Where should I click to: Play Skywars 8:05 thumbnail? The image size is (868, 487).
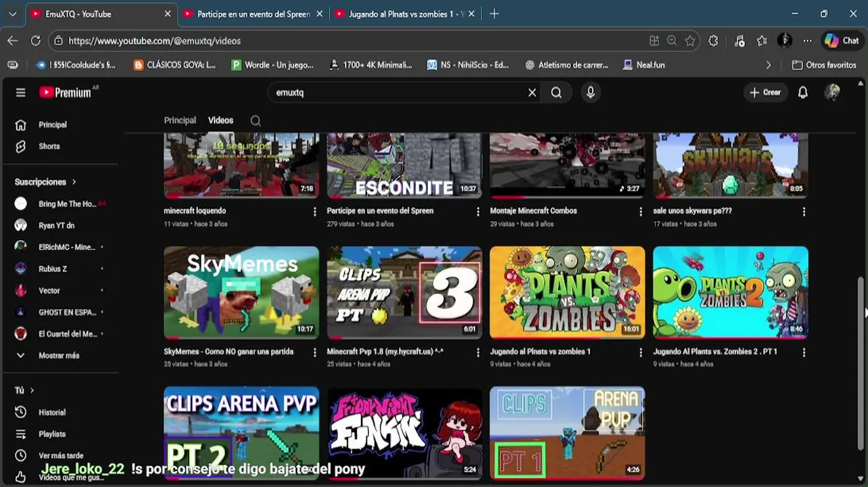[730, 166]
